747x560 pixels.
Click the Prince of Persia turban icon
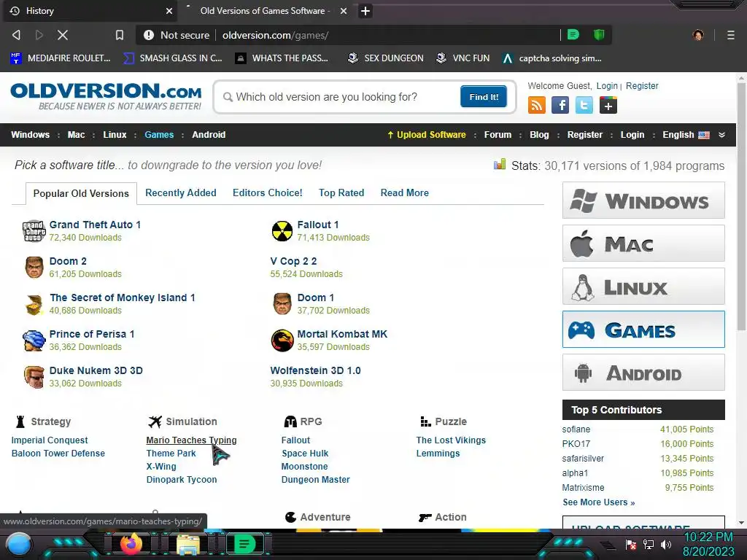pos(34,341)
